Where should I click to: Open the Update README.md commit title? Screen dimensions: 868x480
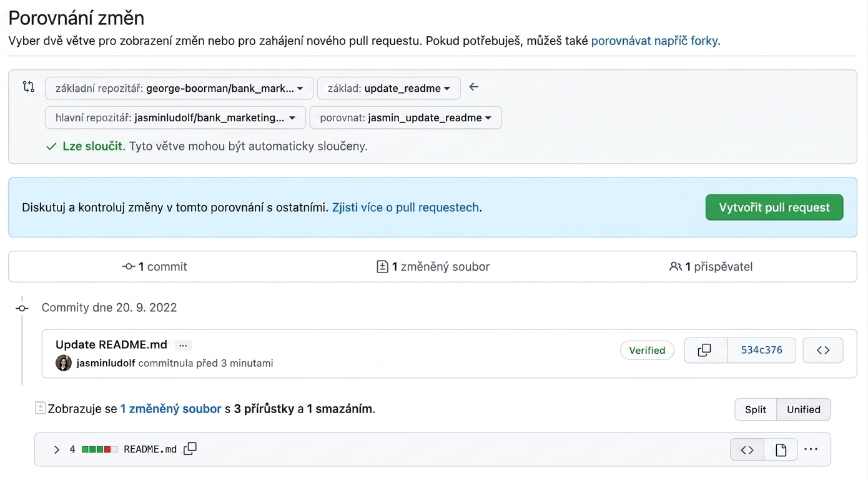tap(111, 345)
